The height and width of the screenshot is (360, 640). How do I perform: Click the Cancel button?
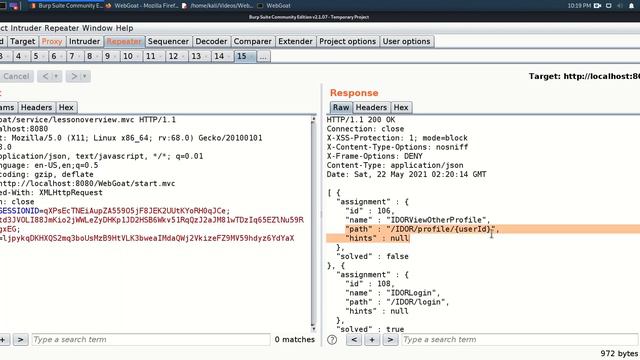pyautogui.click(x=16, y=76)
